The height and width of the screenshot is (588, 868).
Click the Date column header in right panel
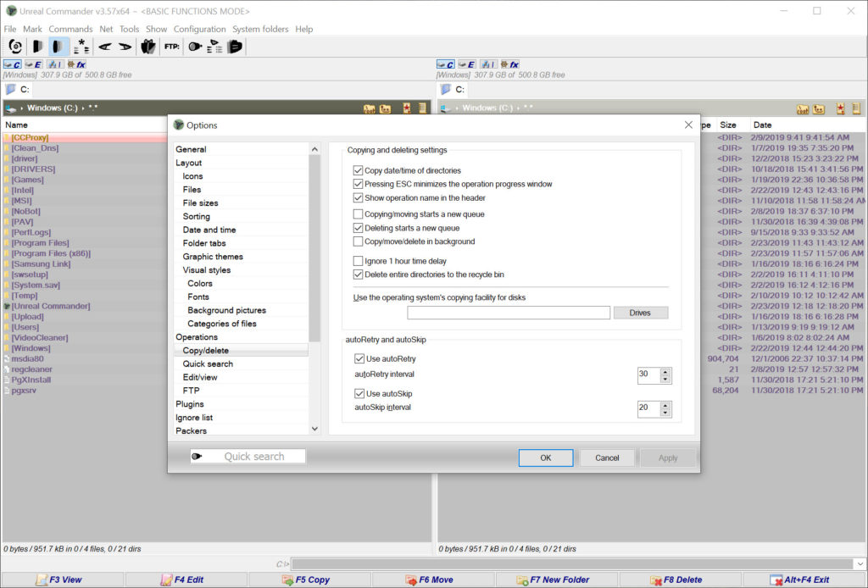click(762, 125)
